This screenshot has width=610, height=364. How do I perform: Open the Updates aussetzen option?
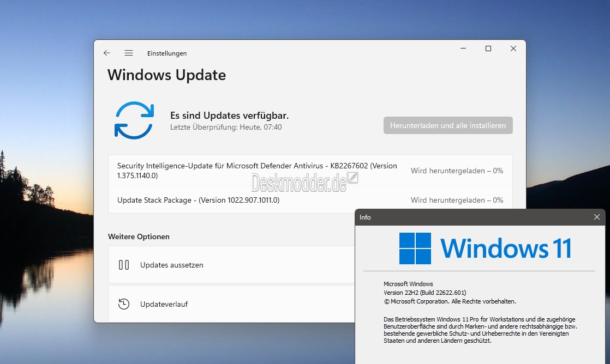(232, 264)
